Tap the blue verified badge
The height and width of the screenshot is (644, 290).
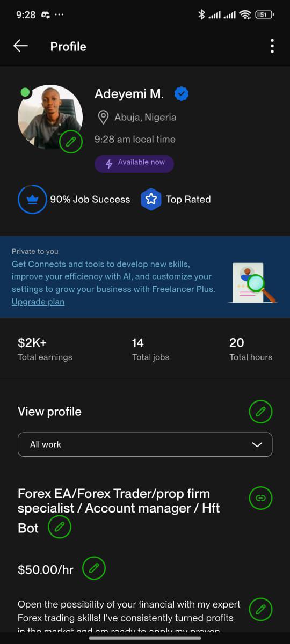coord(182,94)
